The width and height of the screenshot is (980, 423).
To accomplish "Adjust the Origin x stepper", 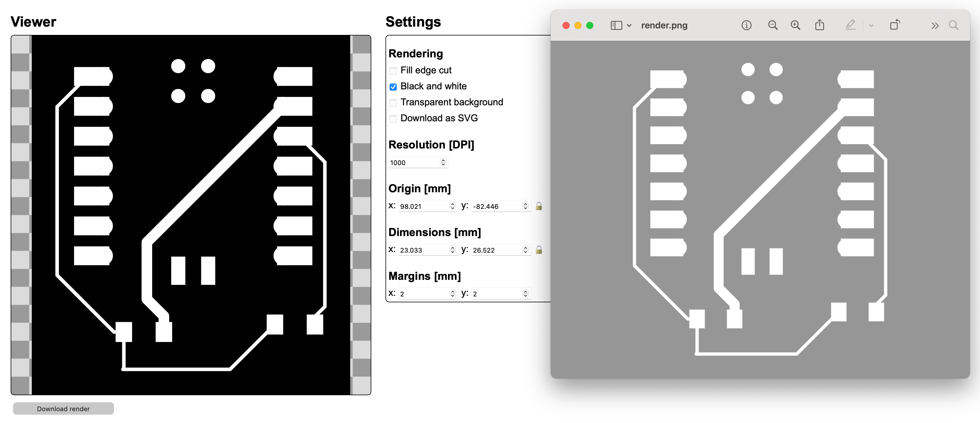I will pos(452,206).
